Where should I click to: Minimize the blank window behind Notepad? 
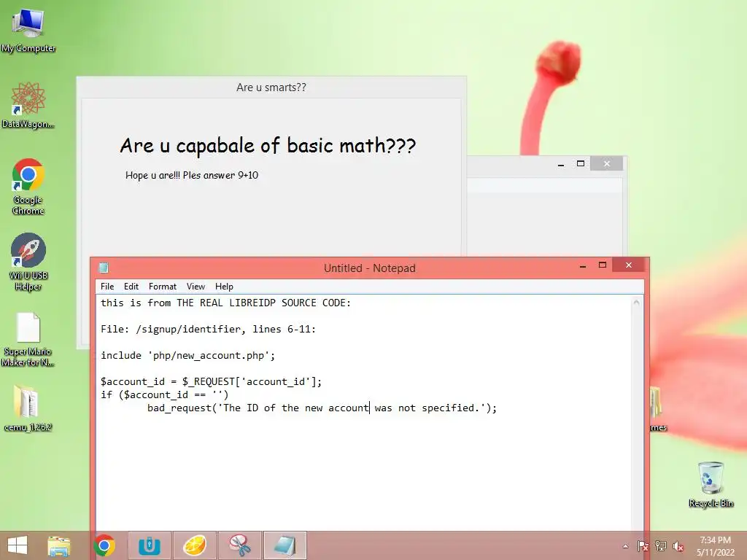tap(561, 164)
